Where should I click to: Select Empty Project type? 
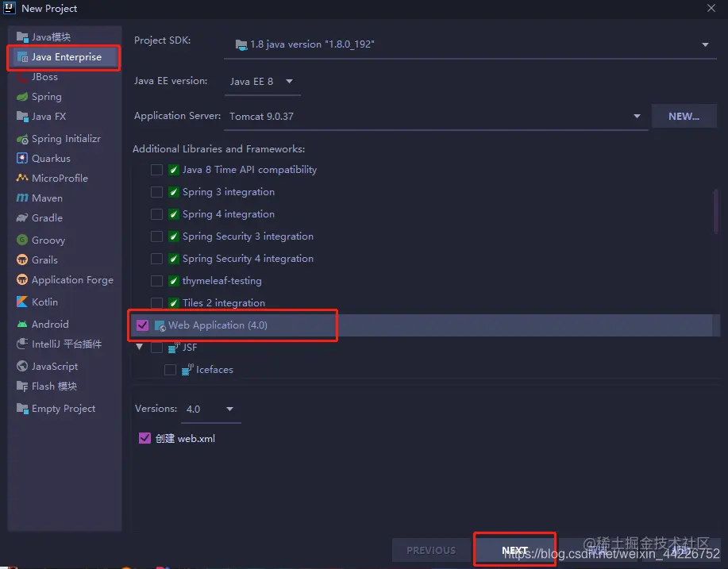(x=64, y=409)
